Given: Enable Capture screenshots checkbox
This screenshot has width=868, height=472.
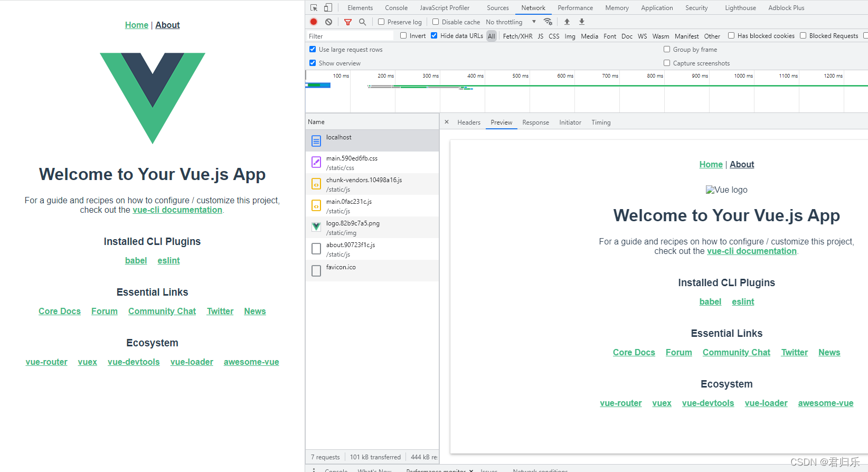Looking at the screenshot, I should [667, 63].
